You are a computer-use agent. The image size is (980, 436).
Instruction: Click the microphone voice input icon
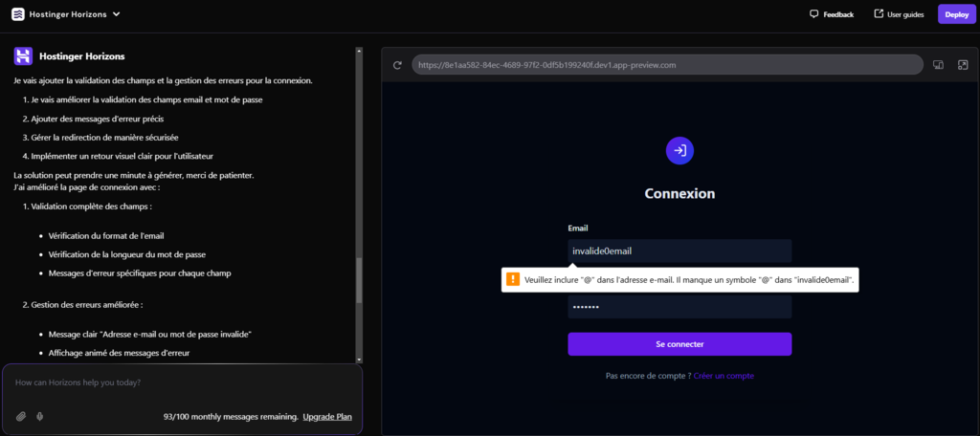(x=40, y=417)
